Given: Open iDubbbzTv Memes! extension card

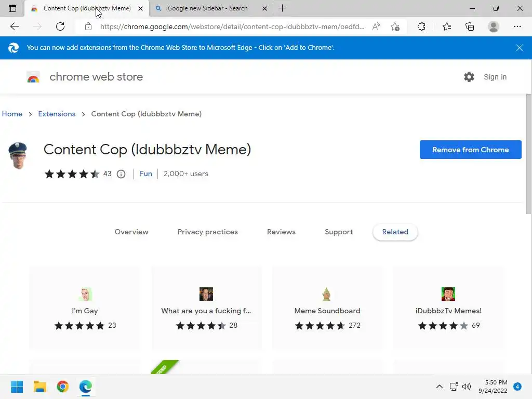Looking at the screenshot, I should click(448, 308).
